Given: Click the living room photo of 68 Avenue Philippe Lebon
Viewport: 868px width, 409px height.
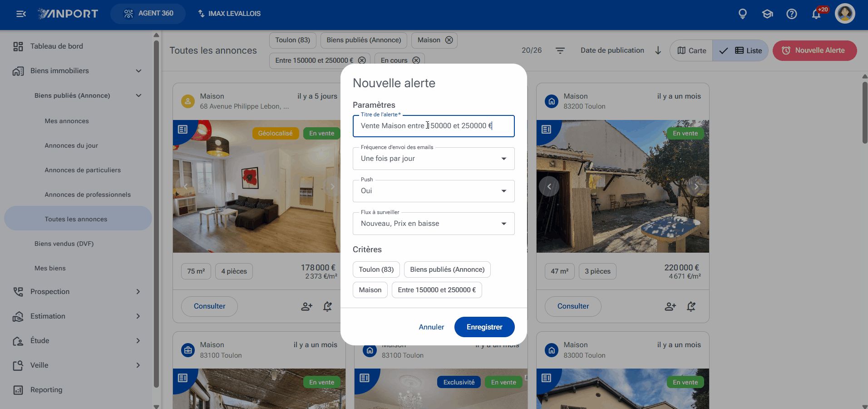Looking at the screenshot, I should click(256, 186).
